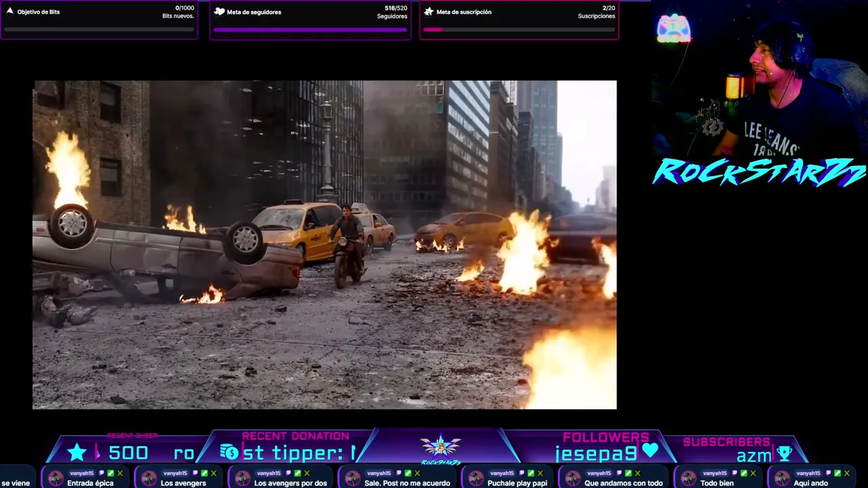Click the 'FOLLOWERS' heading
This screenshot has width=868, height=488.
[606, 437]
